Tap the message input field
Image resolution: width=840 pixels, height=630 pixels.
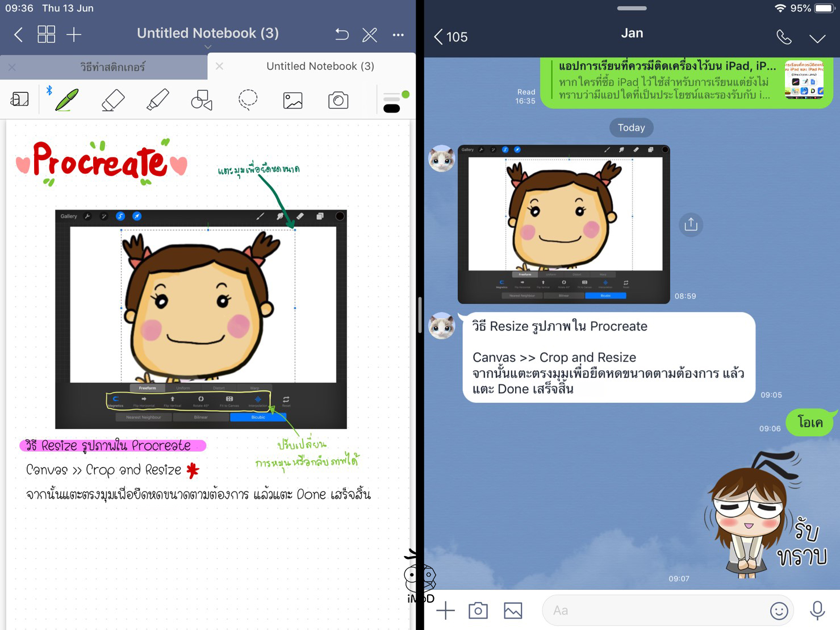pos(653,611)
